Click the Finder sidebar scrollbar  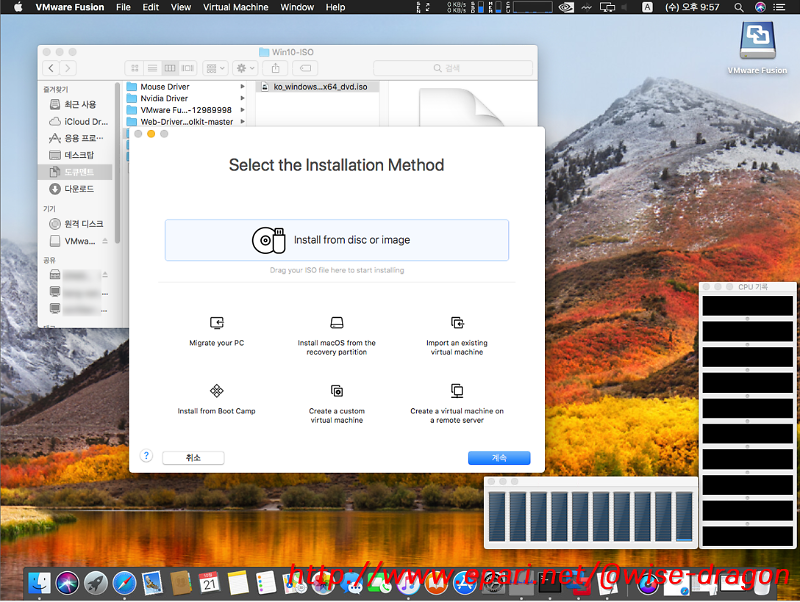(117, 163)
